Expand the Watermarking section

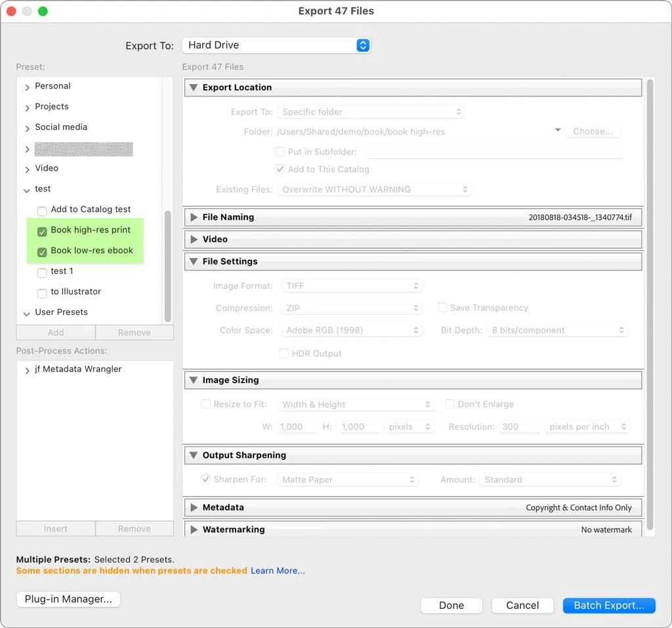[x=194, y=530]
